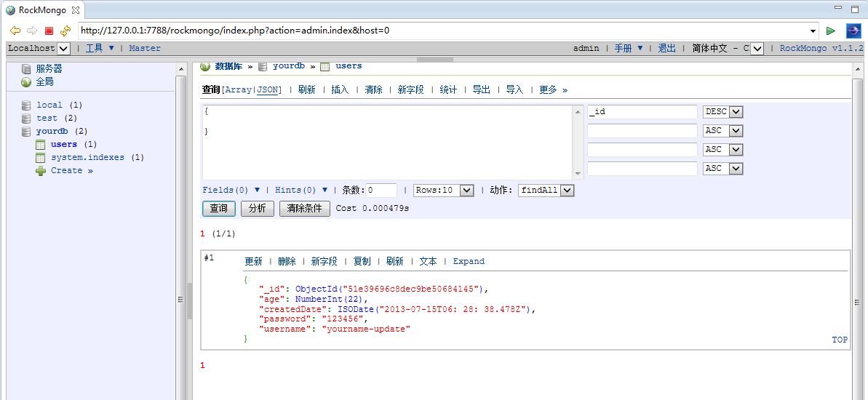Click the server icon beside 服务器

[x=26, y=68]
